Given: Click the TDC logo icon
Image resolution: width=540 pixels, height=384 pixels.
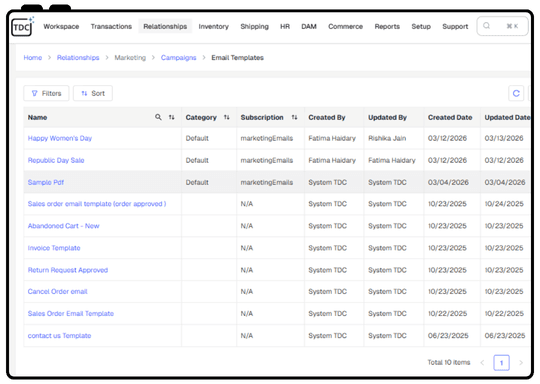Looking at the screenshot, I should 22,27.
